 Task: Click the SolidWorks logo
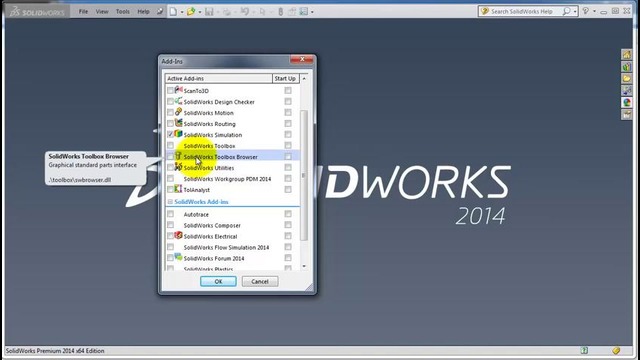pyautogui.click(x=38, y=12)
